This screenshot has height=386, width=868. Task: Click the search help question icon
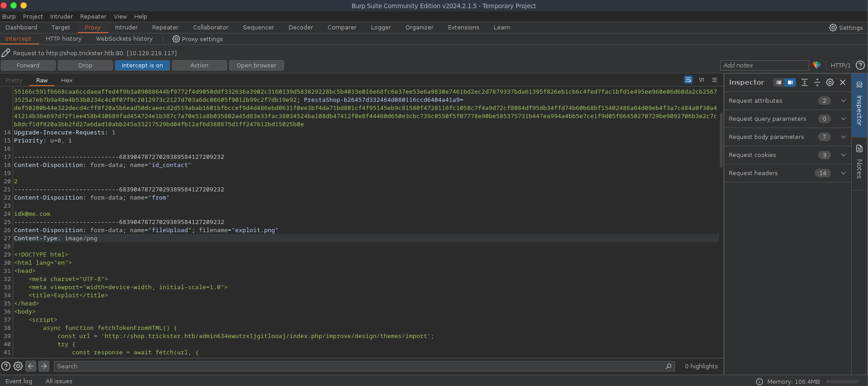[x=6, y=366]
